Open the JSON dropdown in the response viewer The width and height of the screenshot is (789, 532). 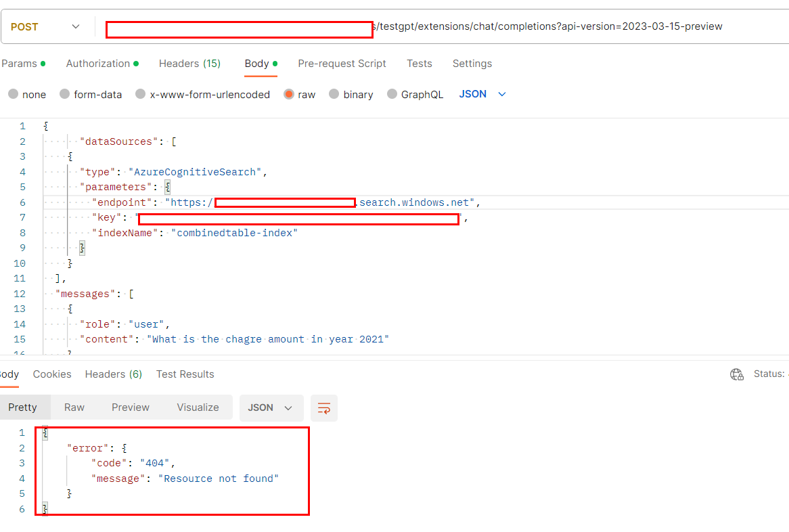[271, 407]
